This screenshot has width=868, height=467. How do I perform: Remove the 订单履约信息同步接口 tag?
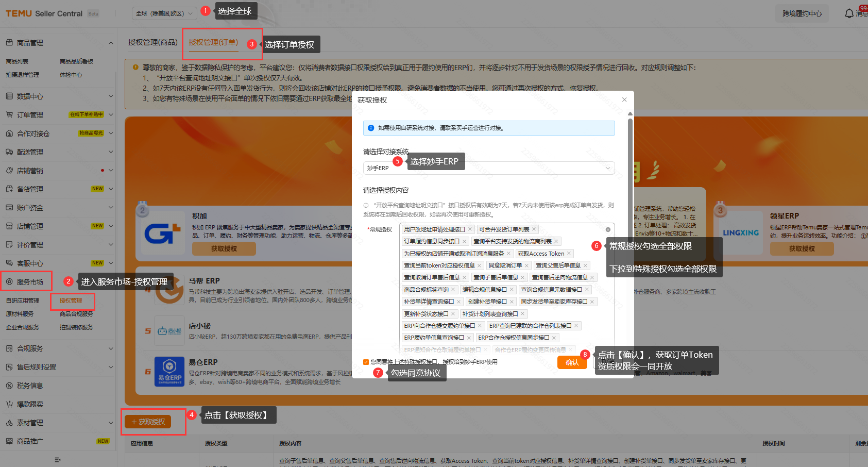tap(464, 241)
